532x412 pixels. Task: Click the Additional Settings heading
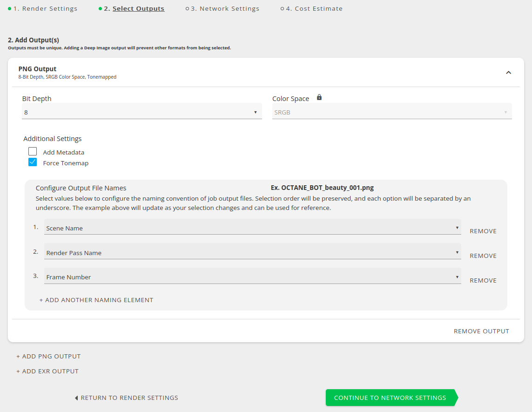click(52, 139)
